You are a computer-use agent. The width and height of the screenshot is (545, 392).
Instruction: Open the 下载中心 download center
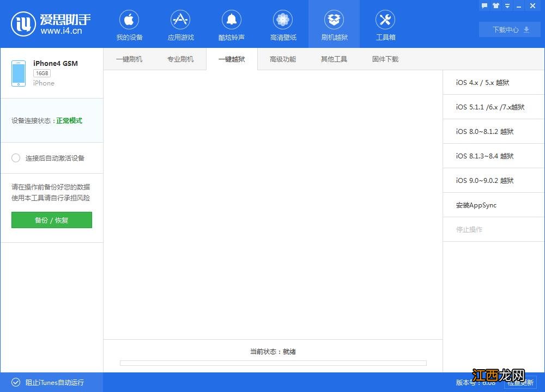(510, 30)
